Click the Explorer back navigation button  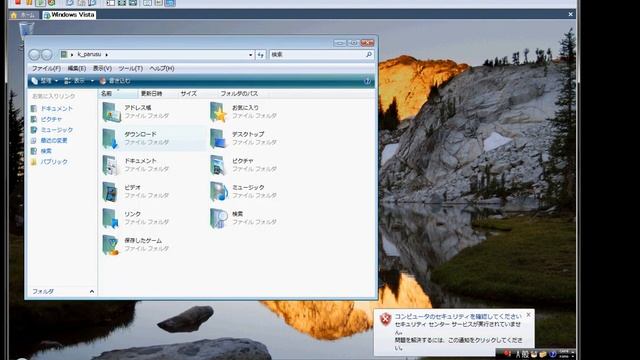34,54
